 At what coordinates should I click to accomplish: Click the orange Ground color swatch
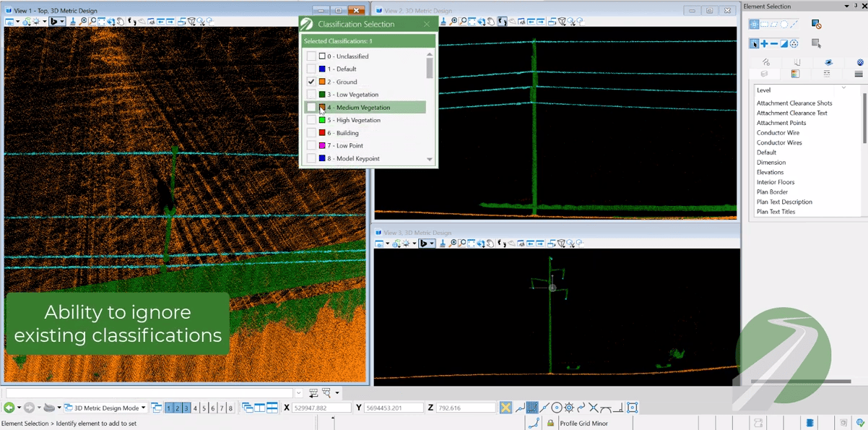click(x=322, y=82)
